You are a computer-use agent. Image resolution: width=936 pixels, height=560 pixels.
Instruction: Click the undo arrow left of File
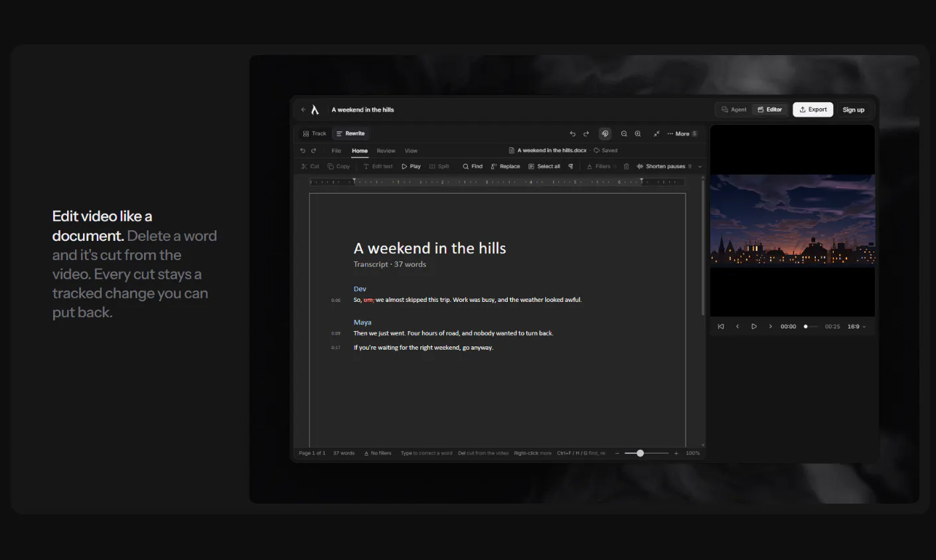303,151
